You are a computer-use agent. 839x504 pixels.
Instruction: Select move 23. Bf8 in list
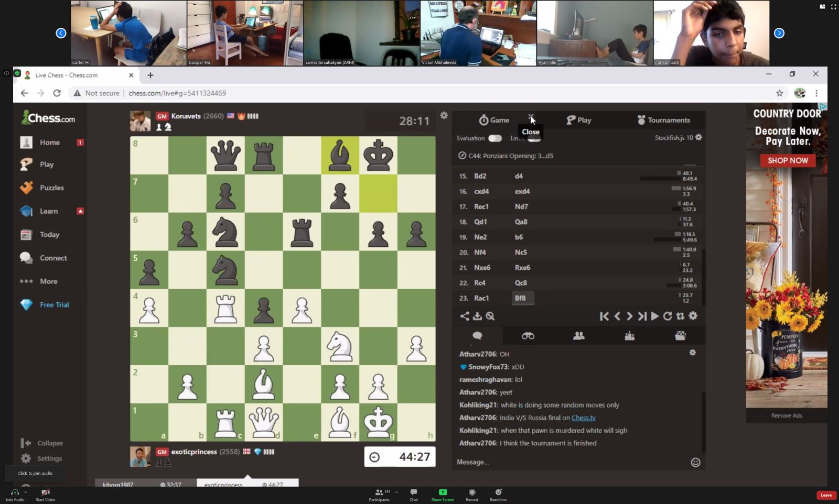pyautogui.click(x=523, y=298)
